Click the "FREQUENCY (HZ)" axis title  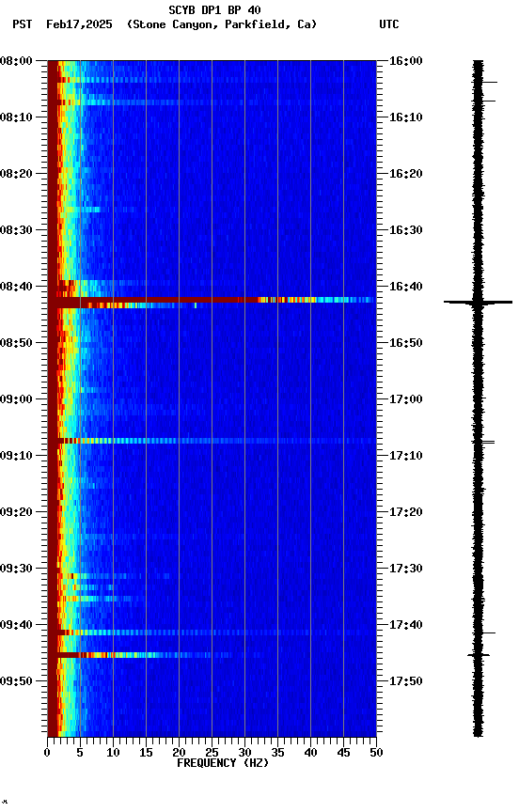(223, 763)
